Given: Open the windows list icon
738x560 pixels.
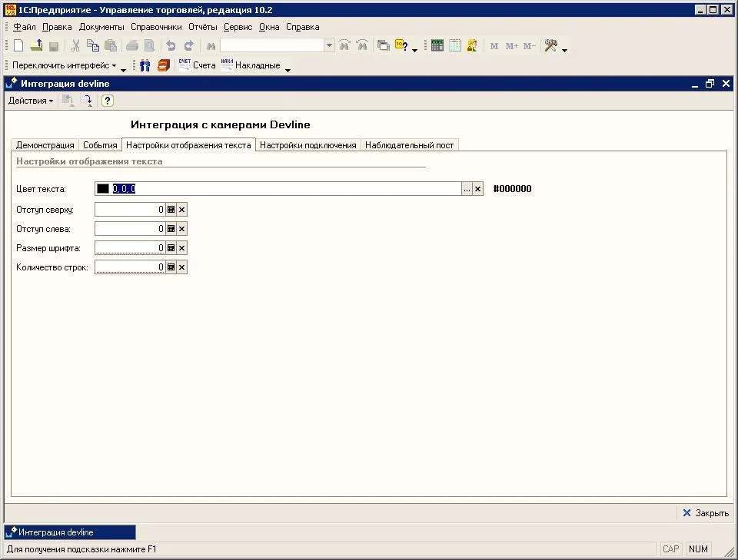Looking at the screenshot, I should (x=384, y=45).
